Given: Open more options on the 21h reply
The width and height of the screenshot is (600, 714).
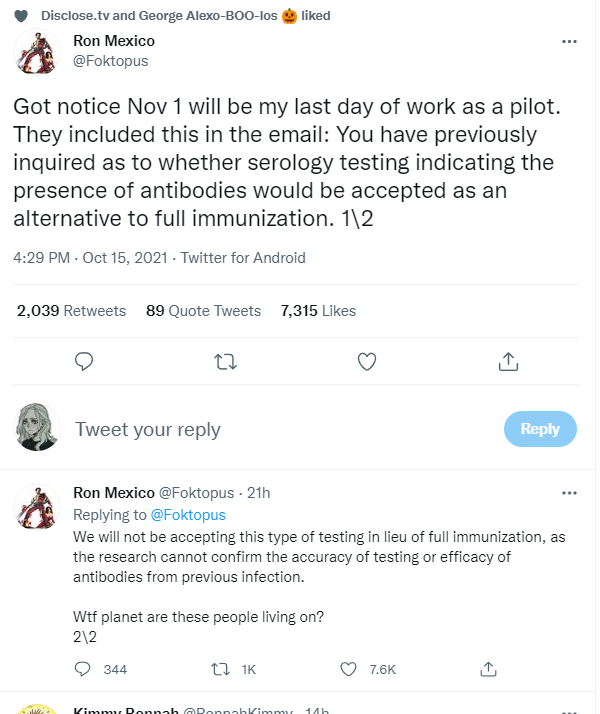Looking at the screenshot, I should click(569, 493).
